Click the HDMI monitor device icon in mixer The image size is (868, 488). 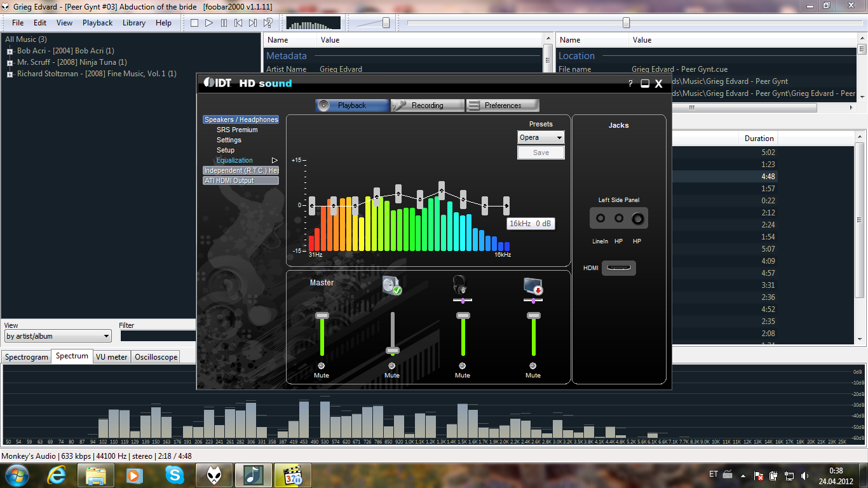pos(532,287)
